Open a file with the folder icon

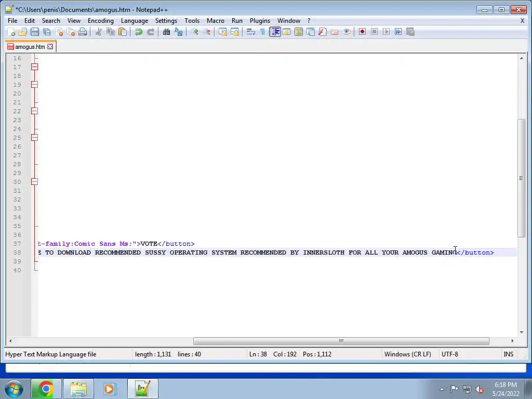[23, 32]
